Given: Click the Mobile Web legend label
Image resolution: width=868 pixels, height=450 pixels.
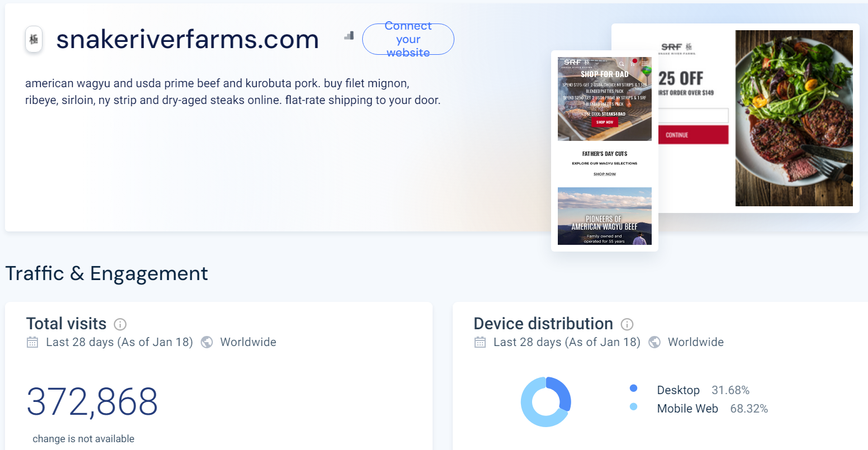Looking at the screenshot, I should (x=687, y=409).
